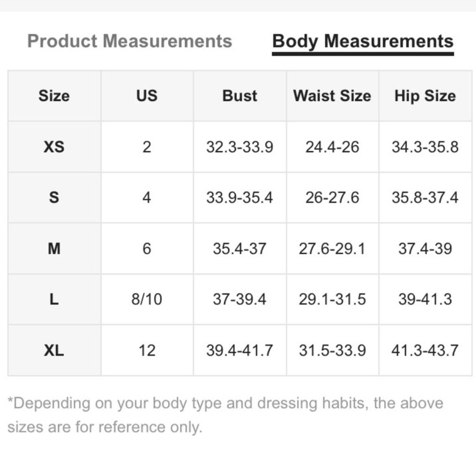This screenshot has width=476, height=461.
Task: Click the US column header
Action: click(x=147, y=96)
